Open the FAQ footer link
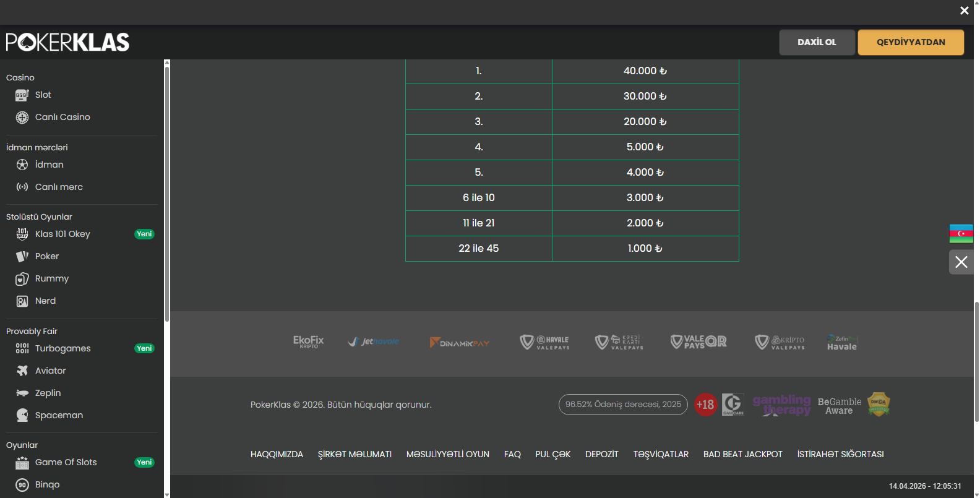The width and height of the screenshot is (980, 498). [x=512, y=454]
